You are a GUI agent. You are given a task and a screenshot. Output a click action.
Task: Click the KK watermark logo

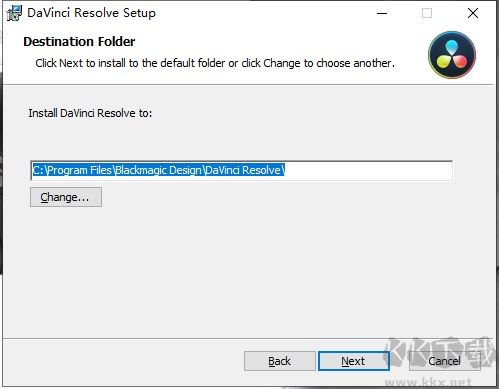point(440,354)
